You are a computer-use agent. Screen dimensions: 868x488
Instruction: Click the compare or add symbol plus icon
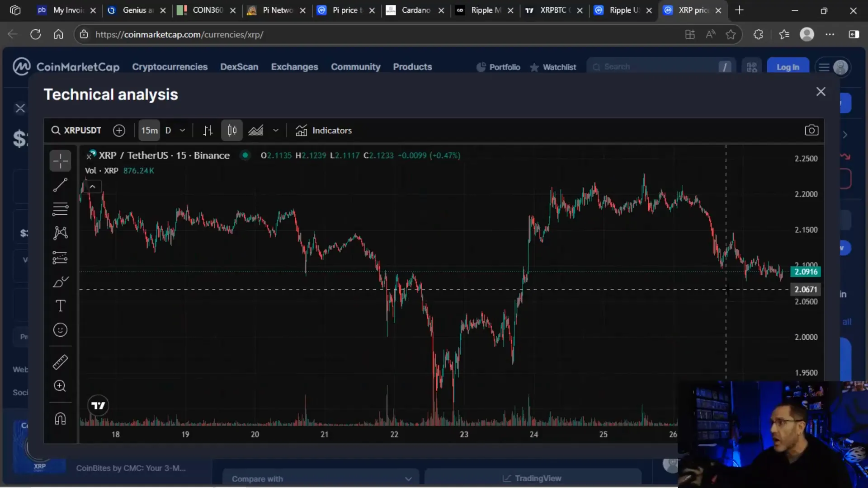(119, 131)
